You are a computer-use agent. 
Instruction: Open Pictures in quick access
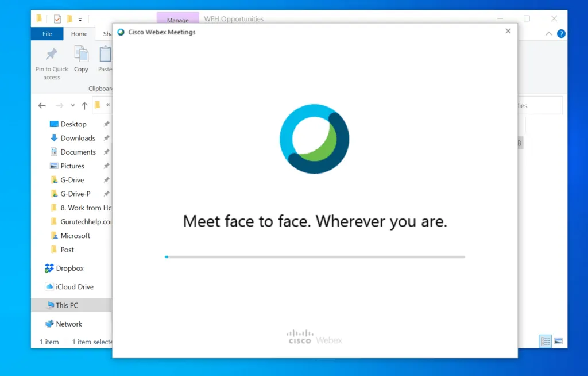point(72,166)
